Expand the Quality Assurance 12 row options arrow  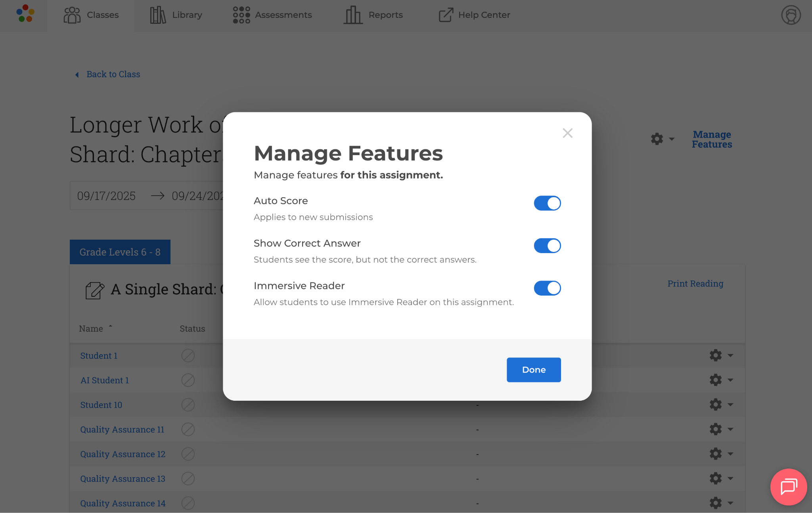point(730,454)
